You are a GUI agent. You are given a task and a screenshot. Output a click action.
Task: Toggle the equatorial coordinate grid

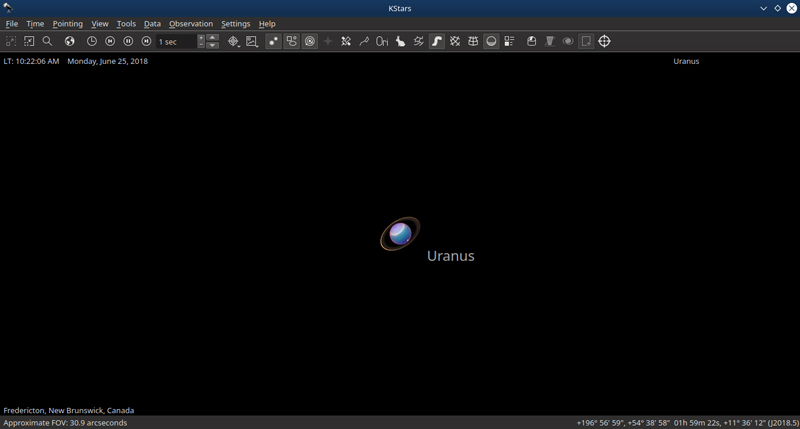455,41
